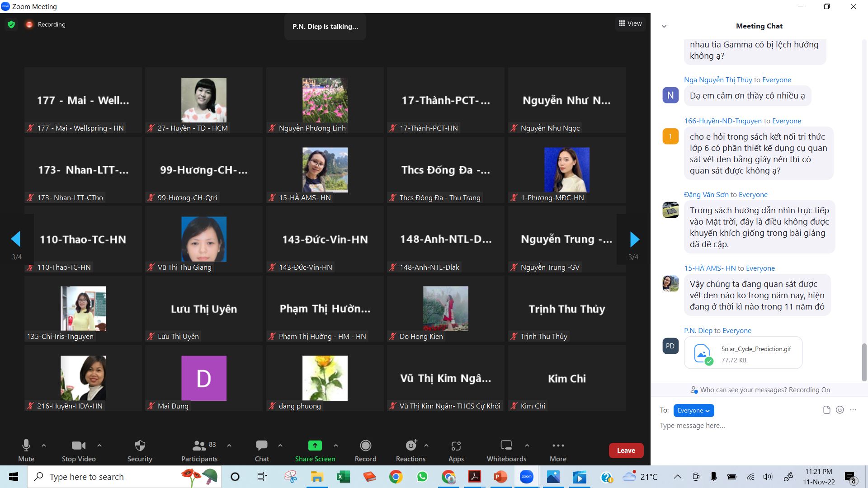This screenshot has width=868, height=488.
Task: Expand chat options arrow
Action: click(x=280, y=446)
